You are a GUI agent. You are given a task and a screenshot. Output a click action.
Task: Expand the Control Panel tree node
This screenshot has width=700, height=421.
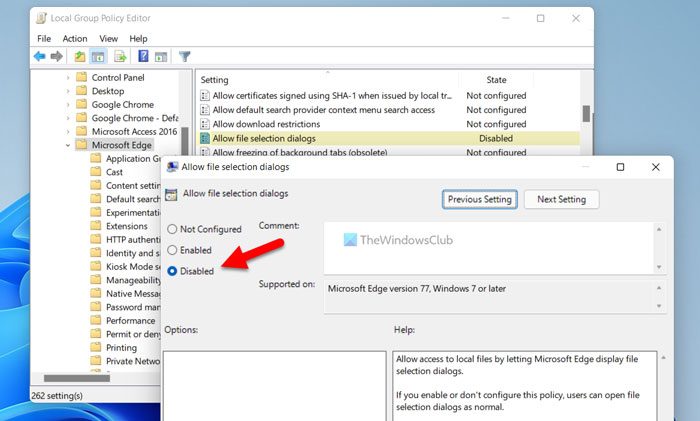point(68,78)
